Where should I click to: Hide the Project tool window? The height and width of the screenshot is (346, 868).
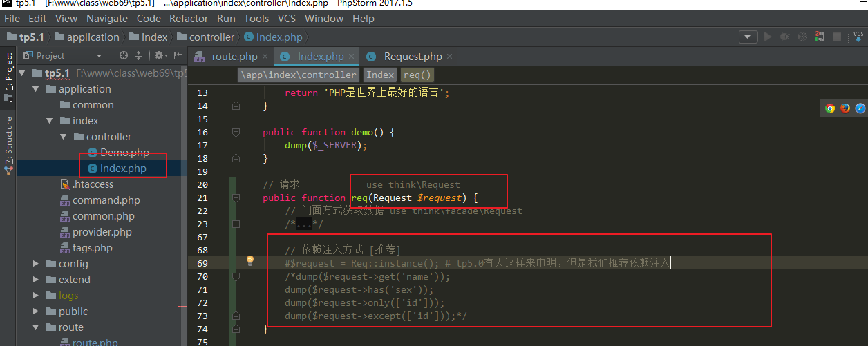point(178,55)
